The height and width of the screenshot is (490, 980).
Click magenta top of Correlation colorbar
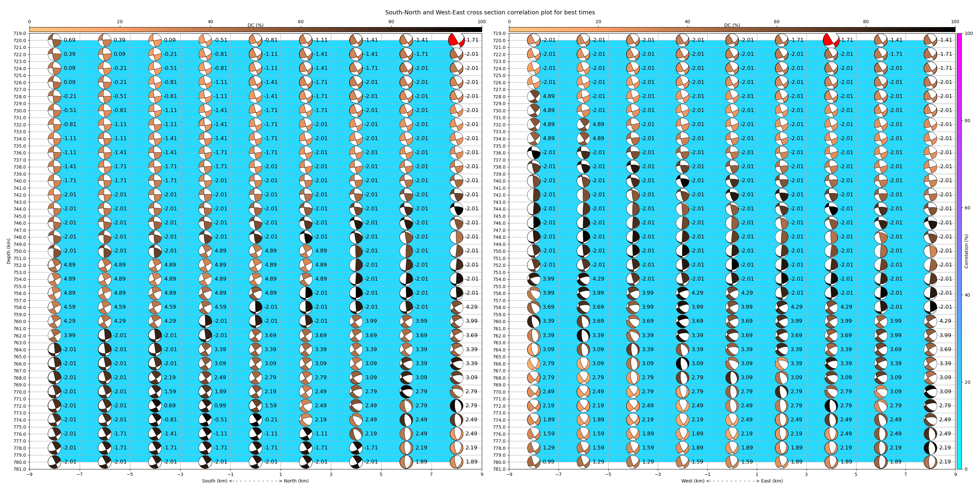(x=959, y=36)
